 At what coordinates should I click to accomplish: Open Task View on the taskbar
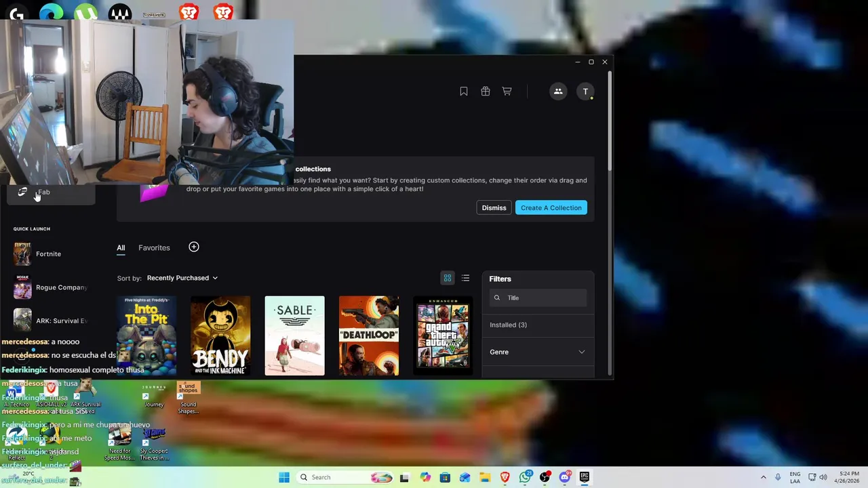point(404,477)
